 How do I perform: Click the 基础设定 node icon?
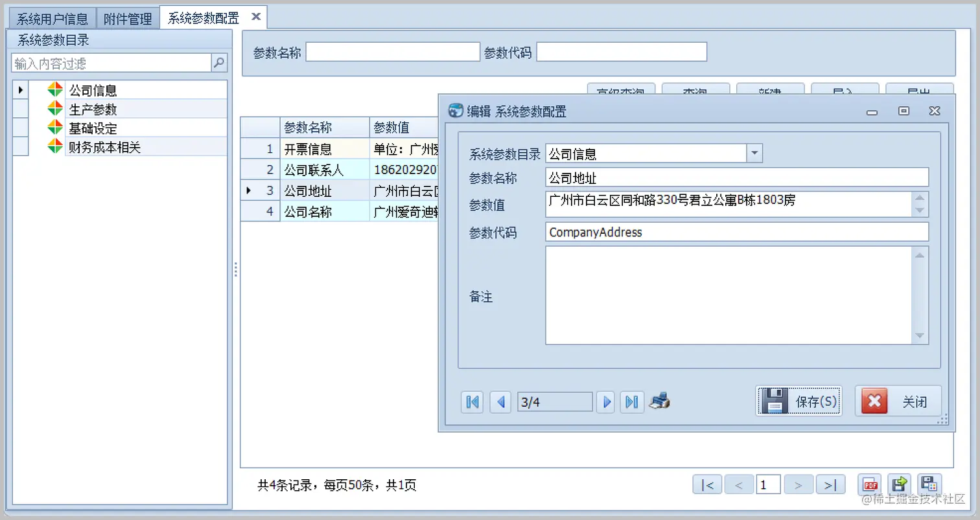(x=55, y=128)
